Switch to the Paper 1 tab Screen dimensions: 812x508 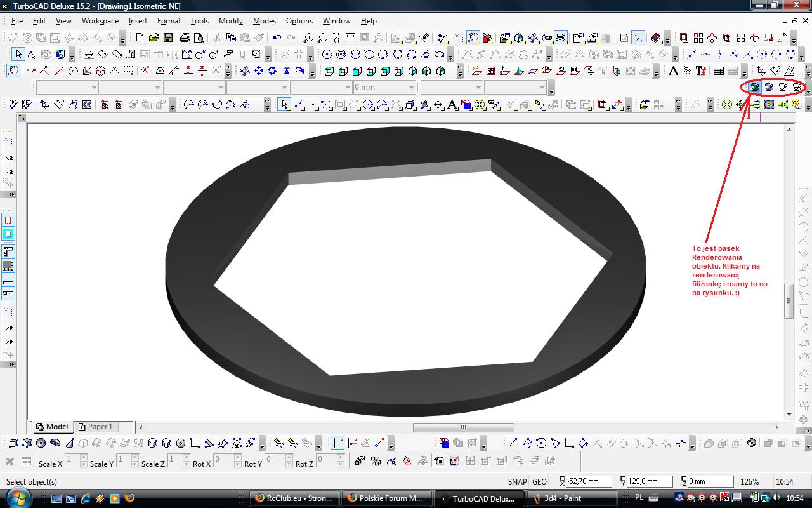100,427
